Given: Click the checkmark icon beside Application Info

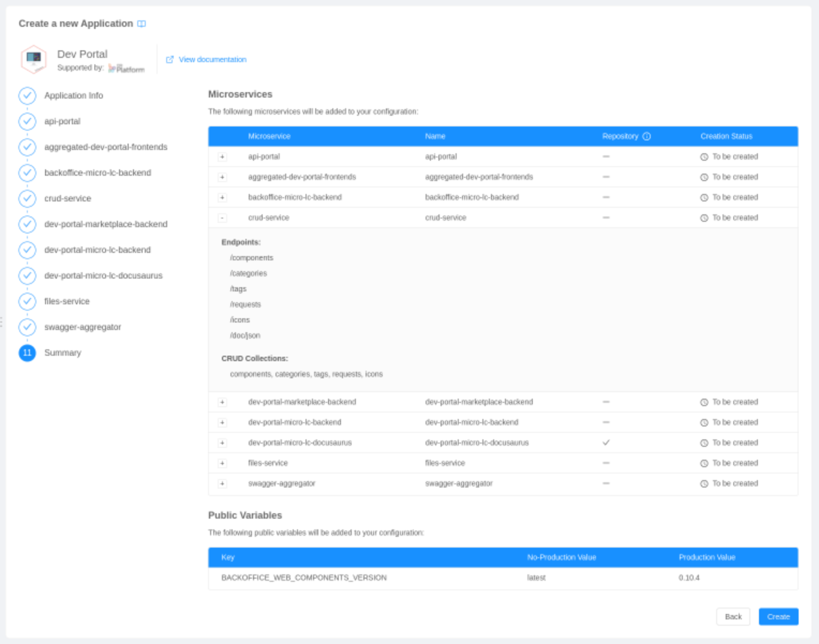Looking at the screenshot, I should tap(27, 95).
